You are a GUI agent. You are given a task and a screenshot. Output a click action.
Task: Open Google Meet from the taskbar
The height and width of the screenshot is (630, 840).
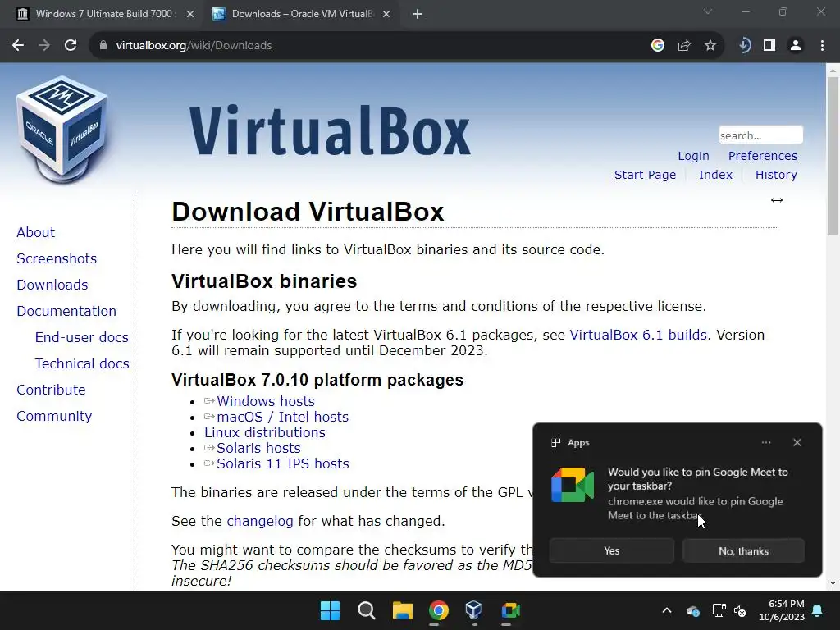(x=510, y=610)
